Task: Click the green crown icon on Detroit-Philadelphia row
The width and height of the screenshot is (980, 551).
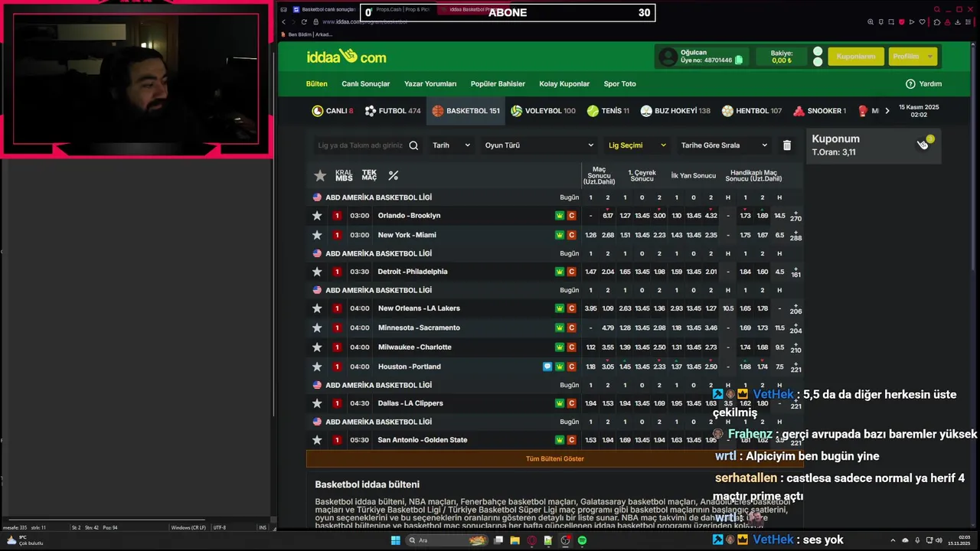Action: (x=560, y=272)
